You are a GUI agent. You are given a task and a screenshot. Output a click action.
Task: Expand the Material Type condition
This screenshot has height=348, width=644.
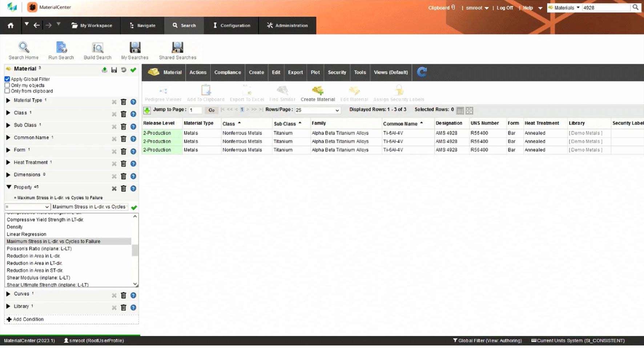point(8,100)
